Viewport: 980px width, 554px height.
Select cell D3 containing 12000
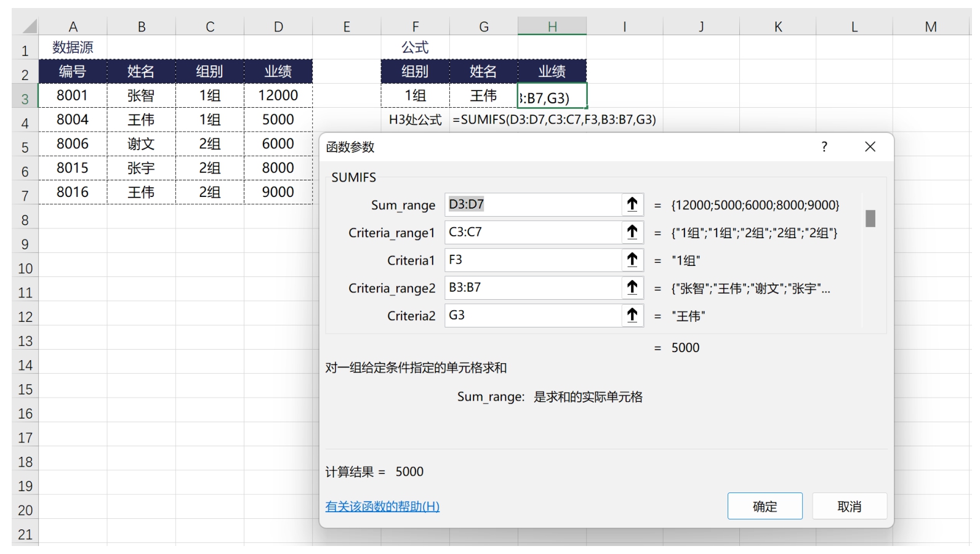click(278, 95)
